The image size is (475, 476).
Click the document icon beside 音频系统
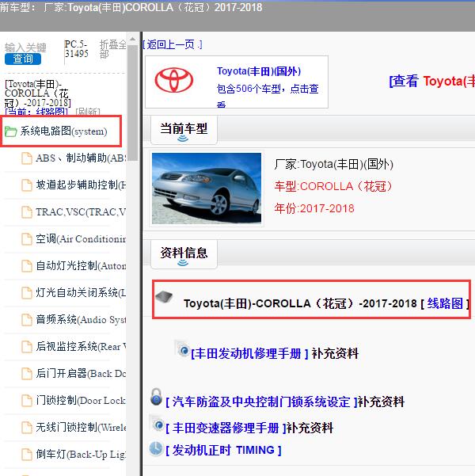(x=27, y=320)
